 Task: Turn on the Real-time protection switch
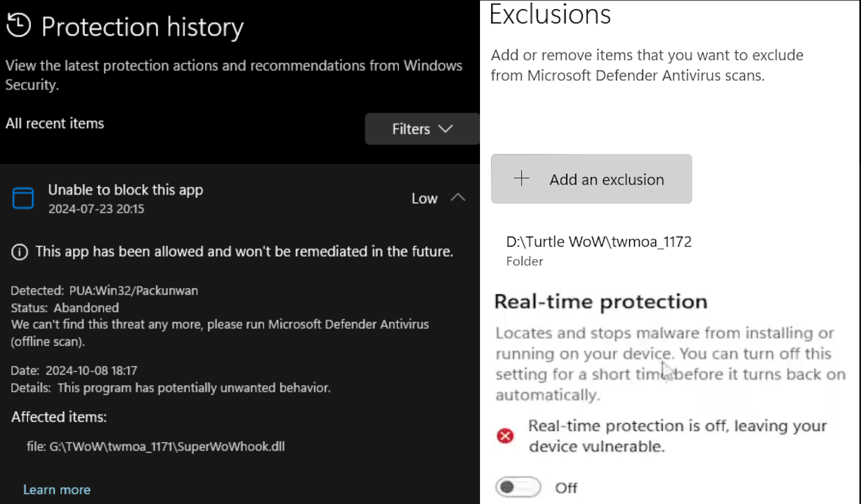pyautogui.click(x=517, y=487)
